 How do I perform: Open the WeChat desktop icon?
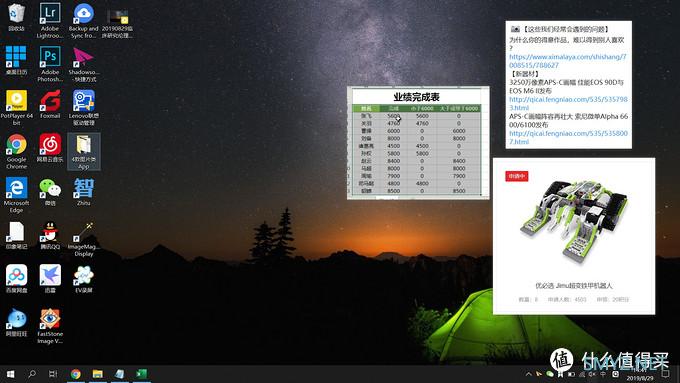(50, 191)
